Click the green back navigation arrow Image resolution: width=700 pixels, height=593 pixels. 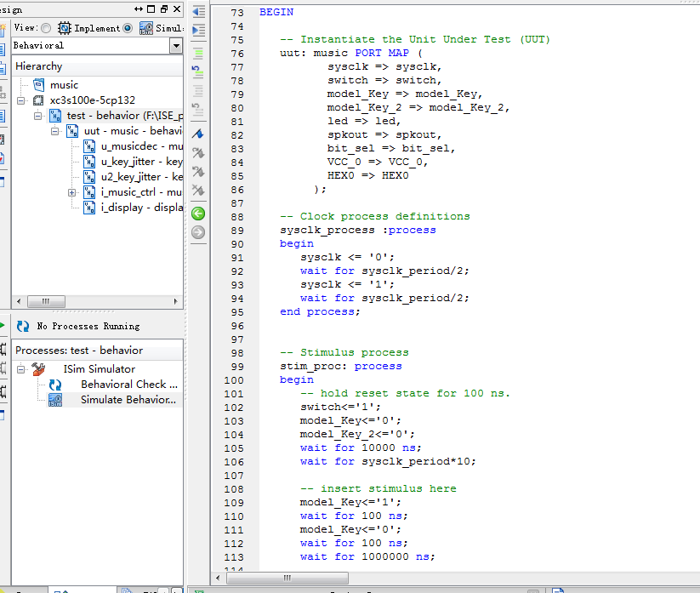(198, 214)
